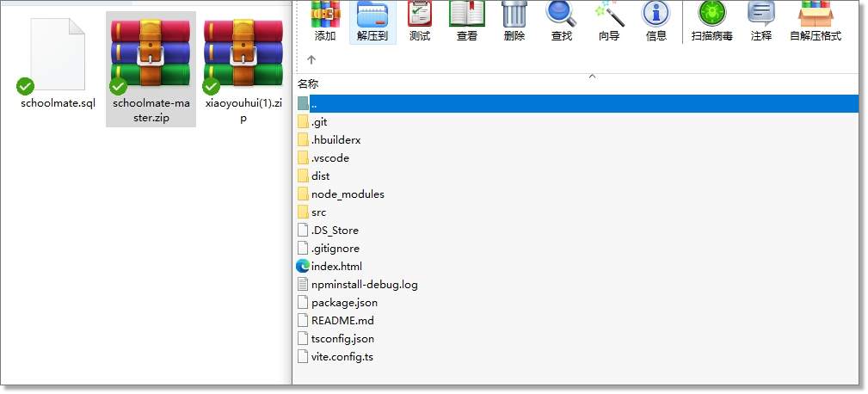Screen dimensions: 868x394
Task: Select the tsconfig.json file name
Action: pos(342,339)
